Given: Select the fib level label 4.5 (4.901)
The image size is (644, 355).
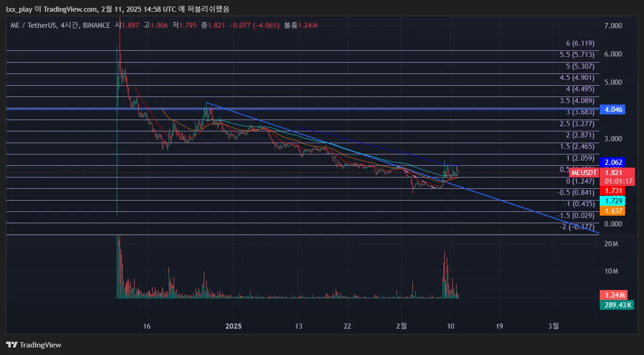Looking at the screenshot, I should tap(577, 78).
